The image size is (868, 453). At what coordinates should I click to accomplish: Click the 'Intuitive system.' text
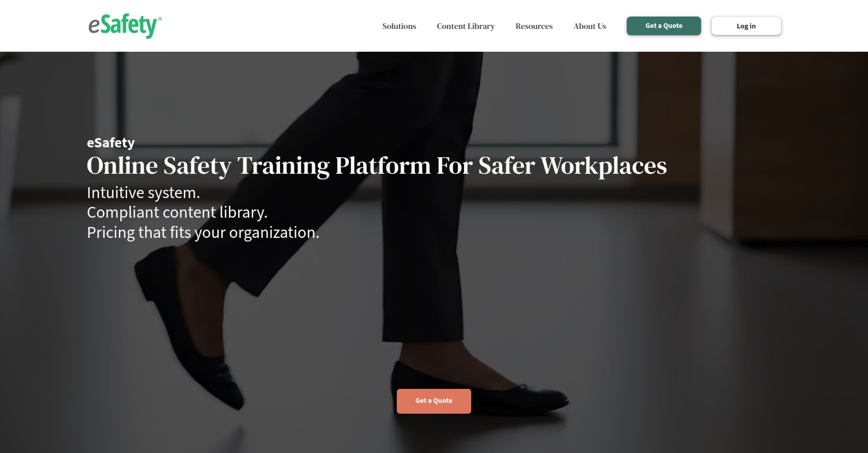[143, 193]
